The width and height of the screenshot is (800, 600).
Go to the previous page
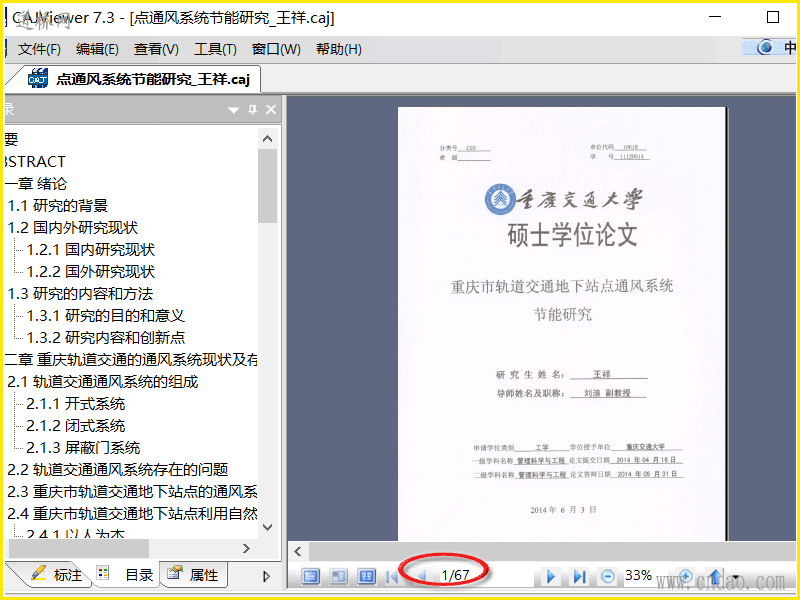421,577
